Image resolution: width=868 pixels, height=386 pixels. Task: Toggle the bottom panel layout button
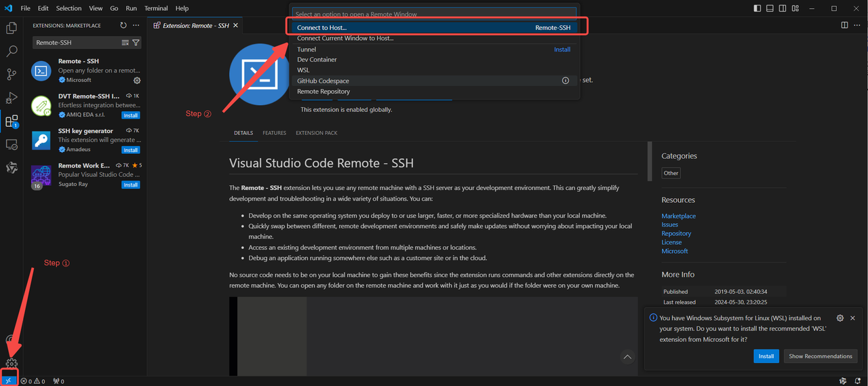pyautogui.click(x=770, y=8)
